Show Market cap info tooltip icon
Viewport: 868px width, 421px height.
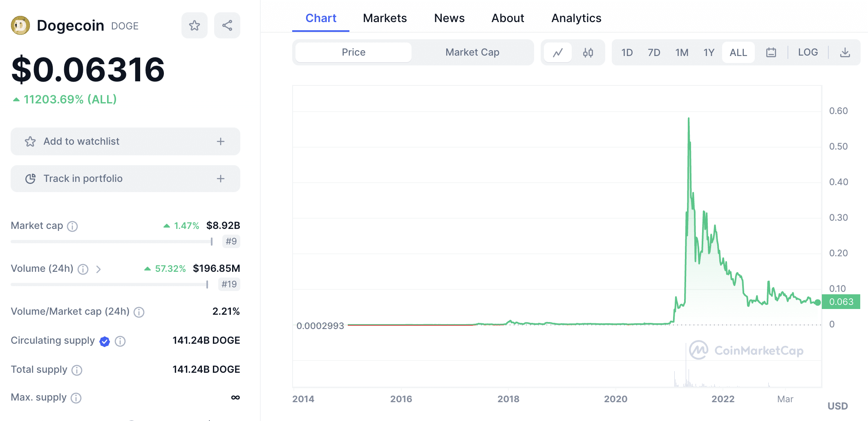click(72, 226)
